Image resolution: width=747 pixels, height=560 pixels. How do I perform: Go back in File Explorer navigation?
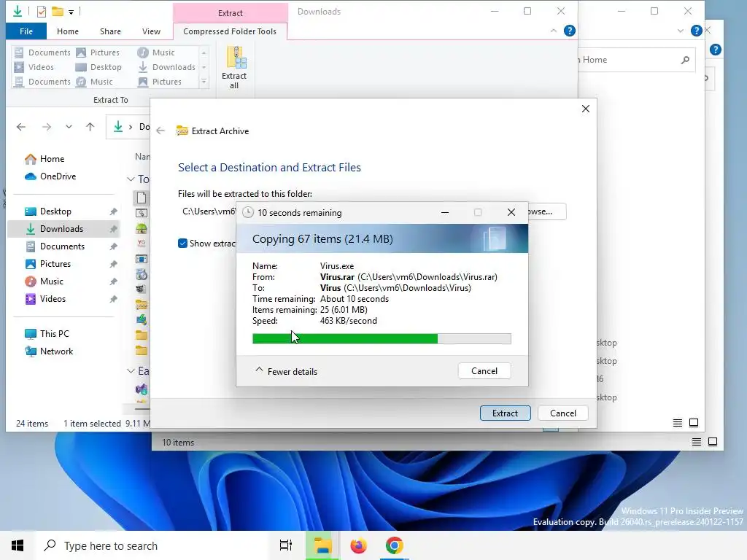pyautogui.click(x=21, y=127)
